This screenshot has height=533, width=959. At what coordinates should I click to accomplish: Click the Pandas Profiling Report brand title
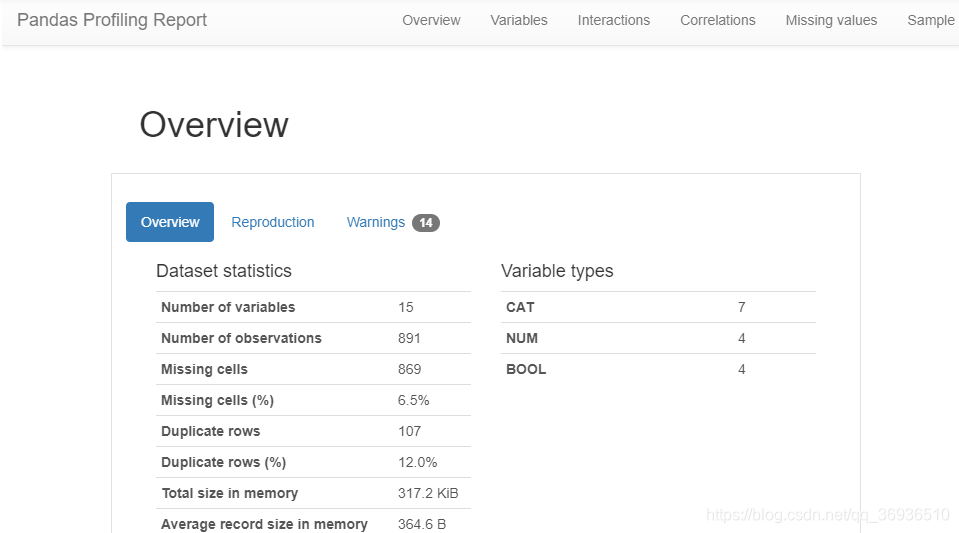pyautogui.click(x=112, y=20)
